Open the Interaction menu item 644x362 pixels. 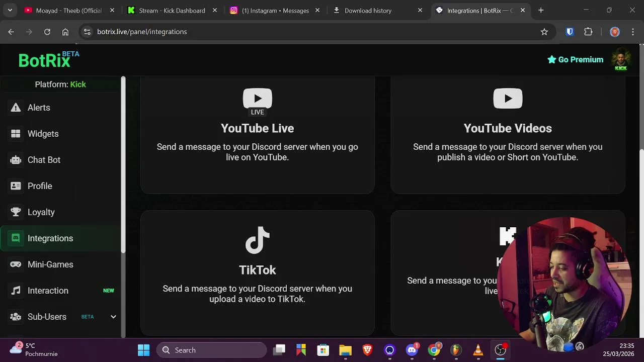(60, 291)
